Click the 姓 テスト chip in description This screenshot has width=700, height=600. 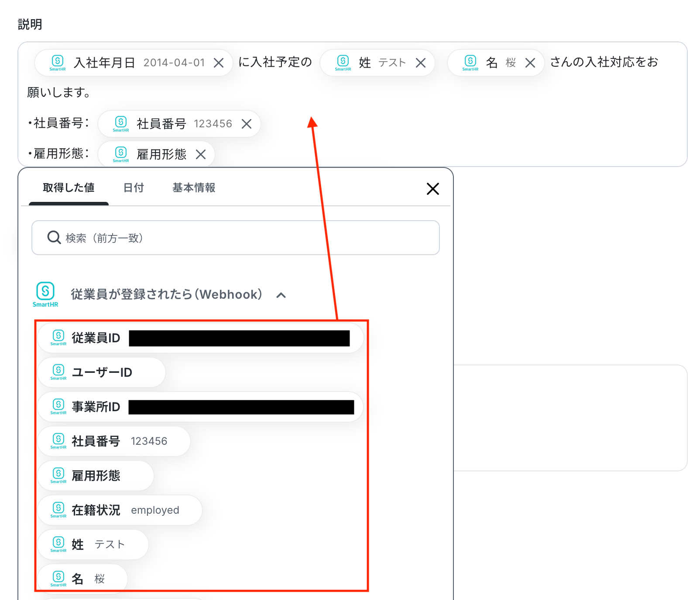[377, 63]
